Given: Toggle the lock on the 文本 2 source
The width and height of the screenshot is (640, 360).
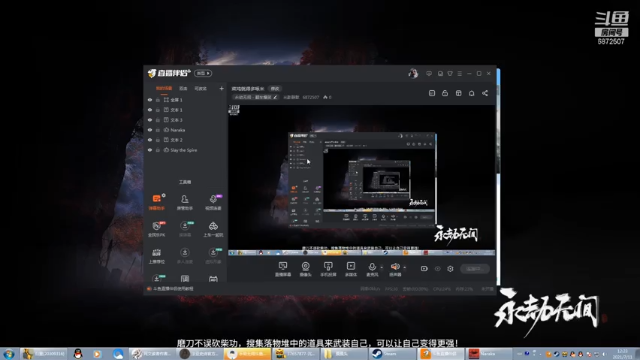Looking at the screenshot, I should tap(158, 140).
